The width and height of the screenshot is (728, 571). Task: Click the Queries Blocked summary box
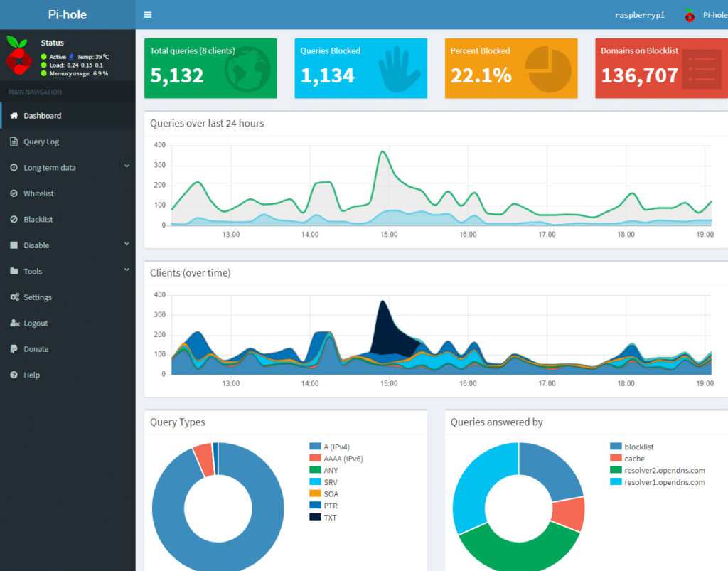360,68
